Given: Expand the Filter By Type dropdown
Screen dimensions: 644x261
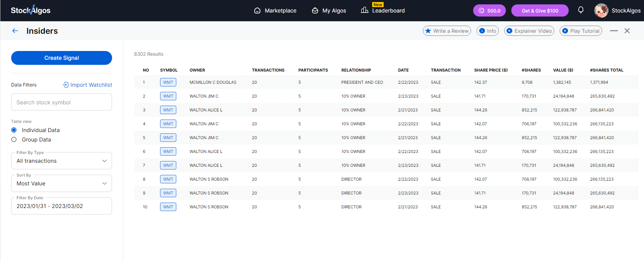Looking at the screenshot, I should tap(61, 161).
